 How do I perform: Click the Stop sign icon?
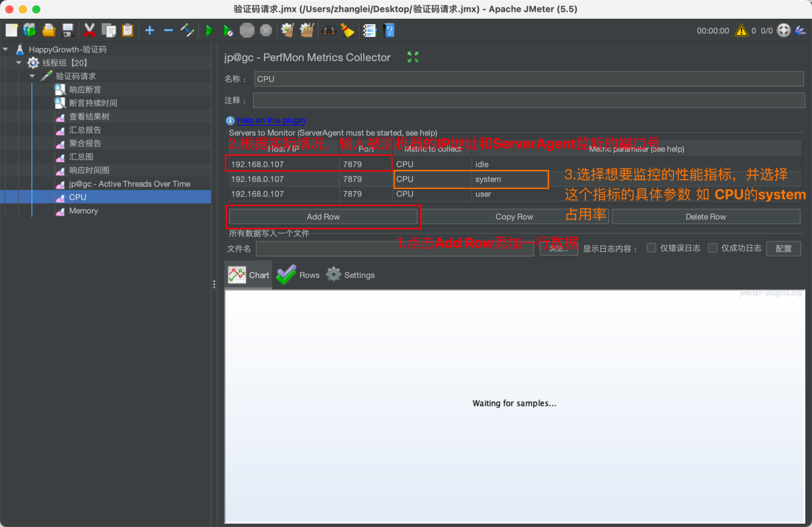coord(247,30)
